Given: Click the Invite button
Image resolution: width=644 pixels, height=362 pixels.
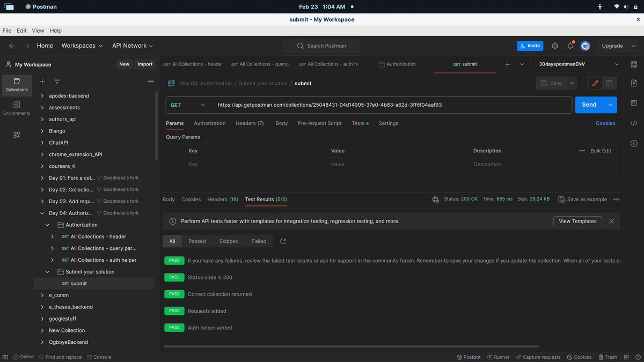Looking at the screenshot, I should tap(530, 46).
